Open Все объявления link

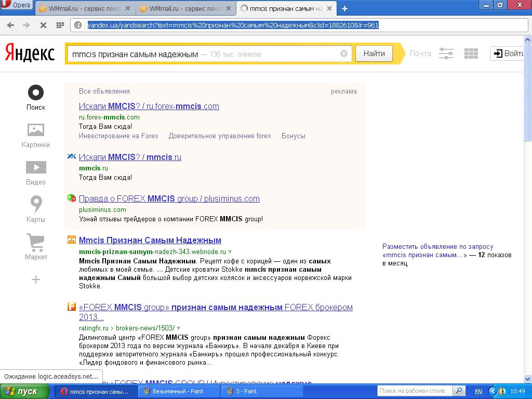point(104,91)
